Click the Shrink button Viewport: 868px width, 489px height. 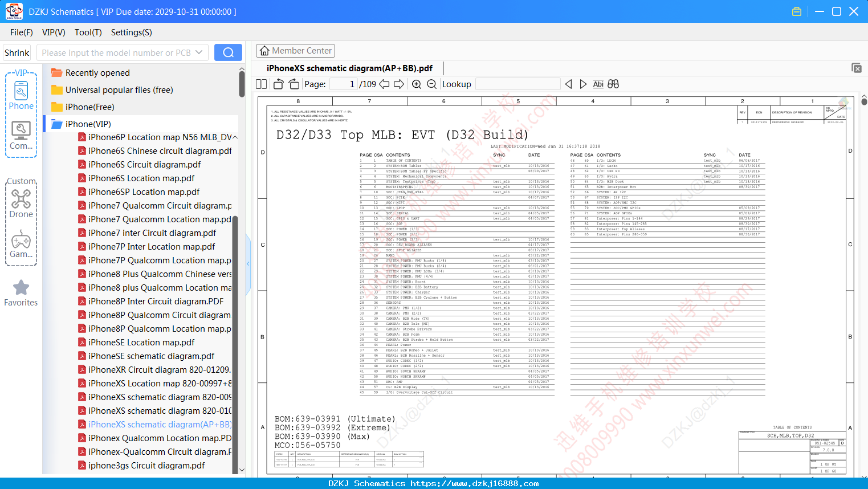17,52
